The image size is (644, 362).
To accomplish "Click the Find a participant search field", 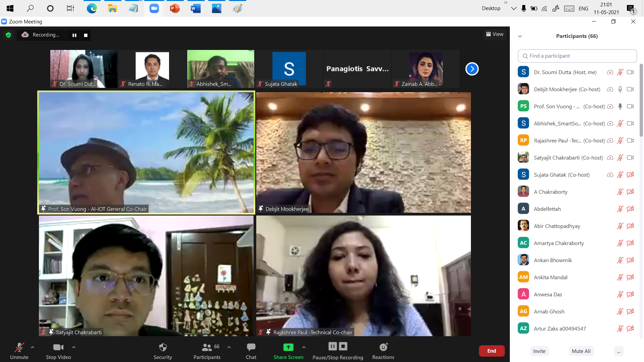I will point(577,56).
